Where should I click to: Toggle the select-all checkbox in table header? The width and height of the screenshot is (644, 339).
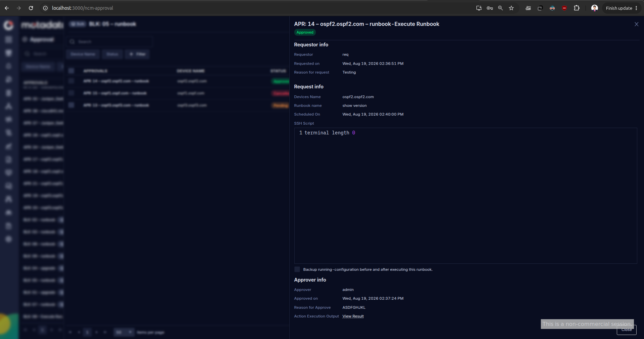point(71,71)
